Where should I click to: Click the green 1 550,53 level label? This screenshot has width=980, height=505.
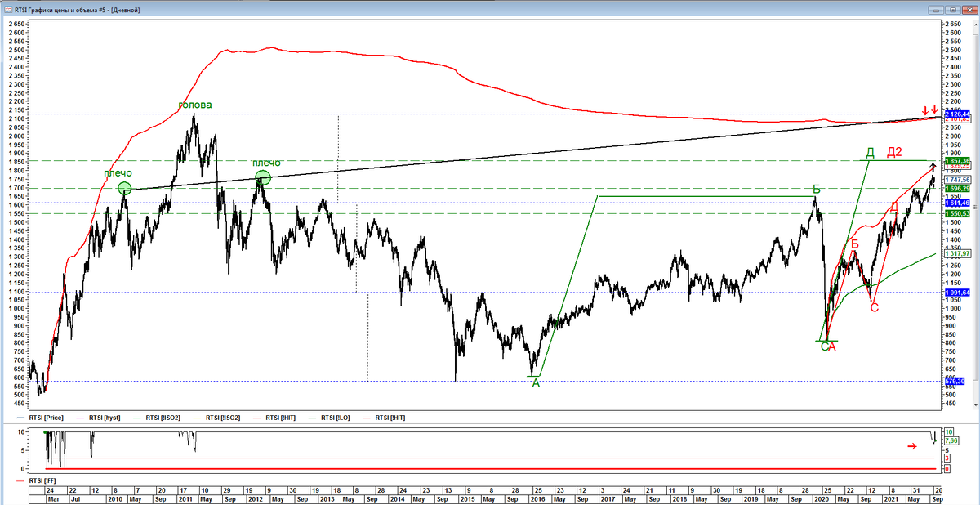957,213
